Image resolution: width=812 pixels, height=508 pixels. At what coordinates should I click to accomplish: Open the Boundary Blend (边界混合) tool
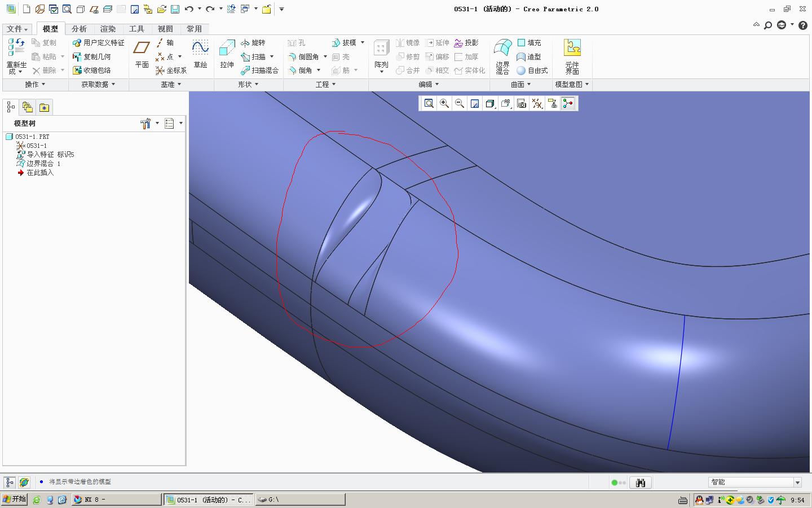coord(502,56)
